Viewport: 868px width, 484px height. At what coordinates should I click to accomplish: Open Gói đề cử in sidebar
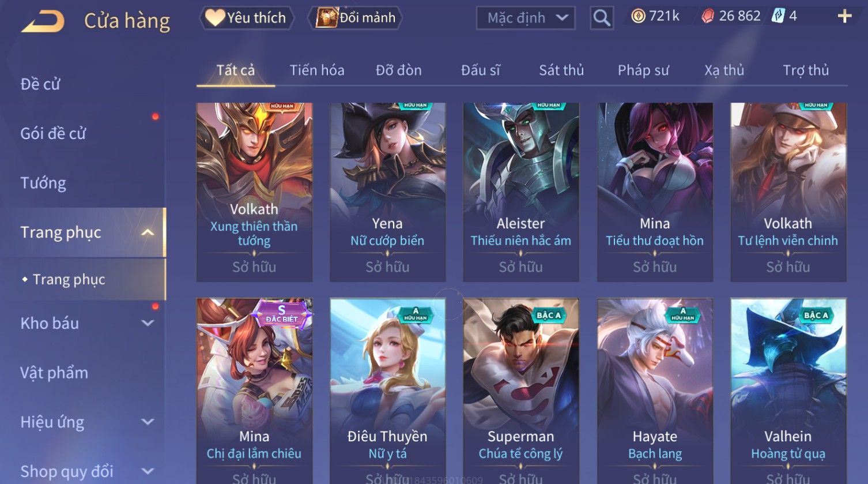53,134
